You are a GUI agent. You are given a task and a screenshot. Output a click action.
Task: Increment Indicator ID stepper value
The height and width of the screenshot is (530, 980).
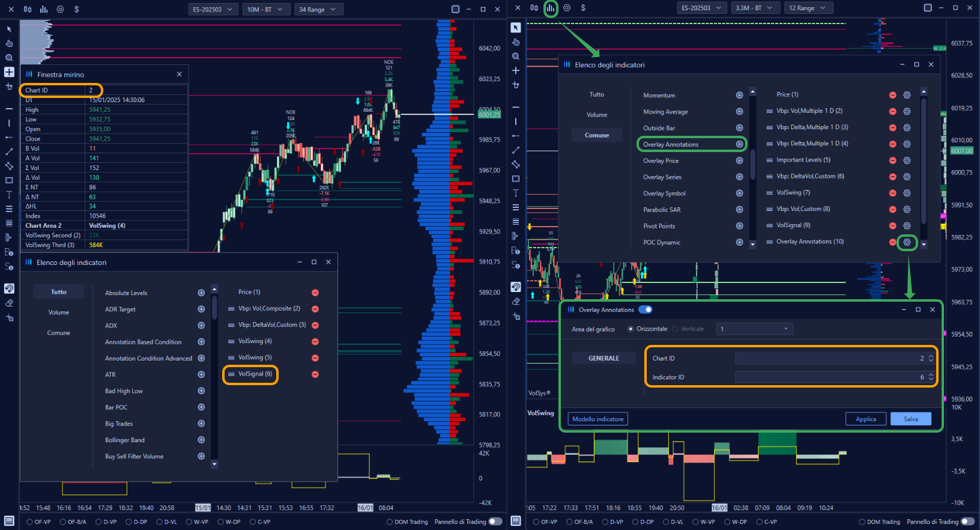(931, 375)
